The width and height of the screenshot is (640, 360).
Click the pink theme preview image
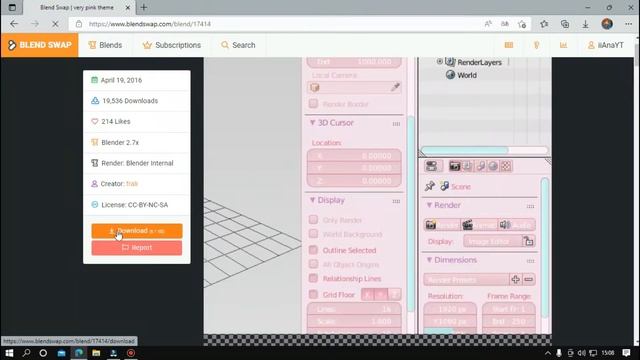click(378, 196)
